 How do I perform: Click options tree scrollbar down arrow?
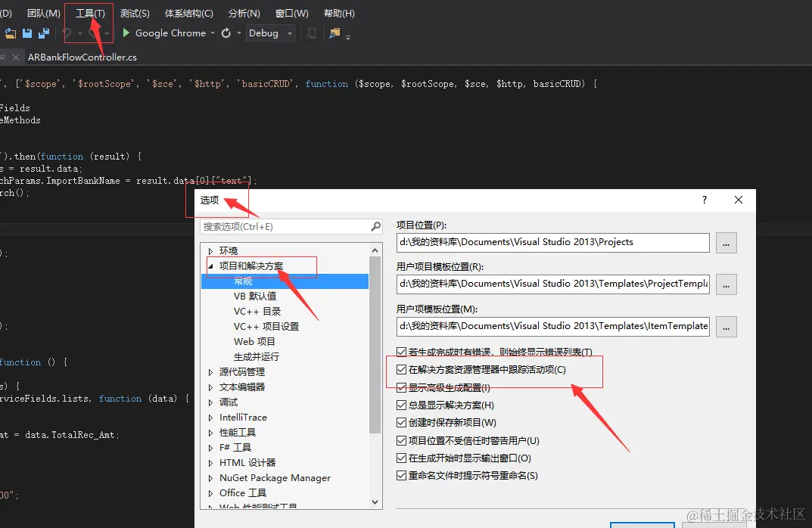pyautogui.click(x=375, y=502)
